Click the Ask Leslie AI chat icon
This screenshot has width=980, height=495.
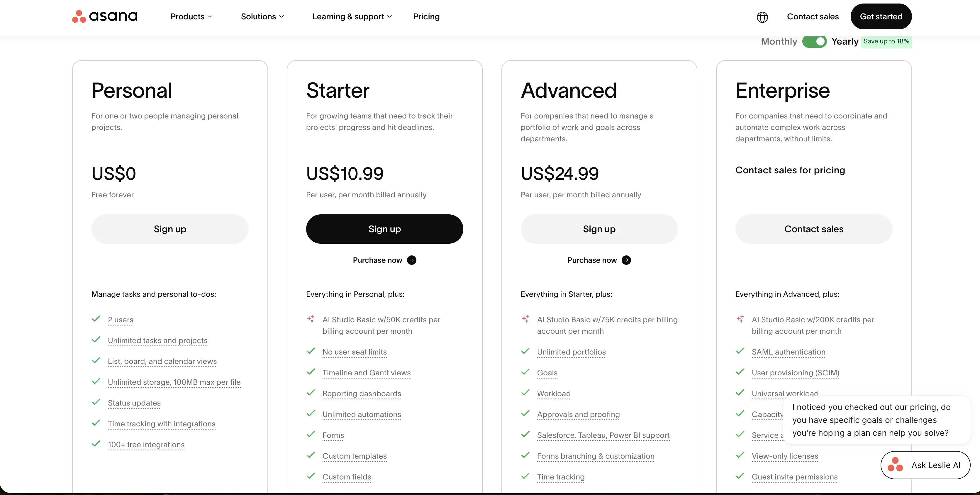[x=895, y=465]
